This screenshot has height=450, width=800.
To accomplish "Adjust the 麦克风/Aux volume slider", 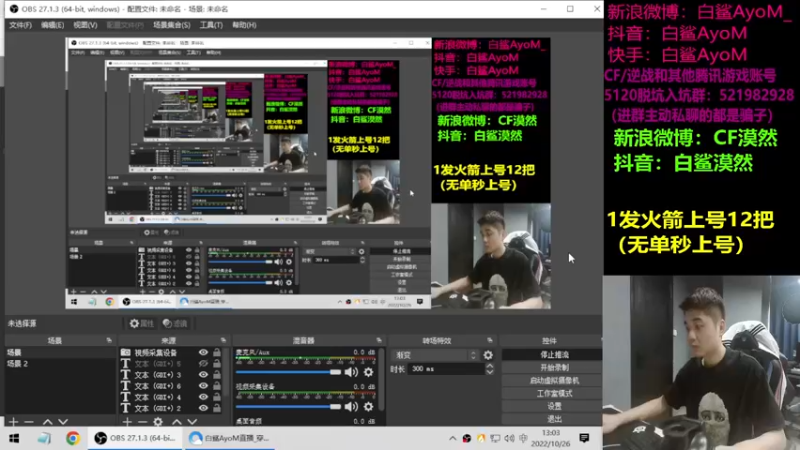I will [x=288, y=372].
